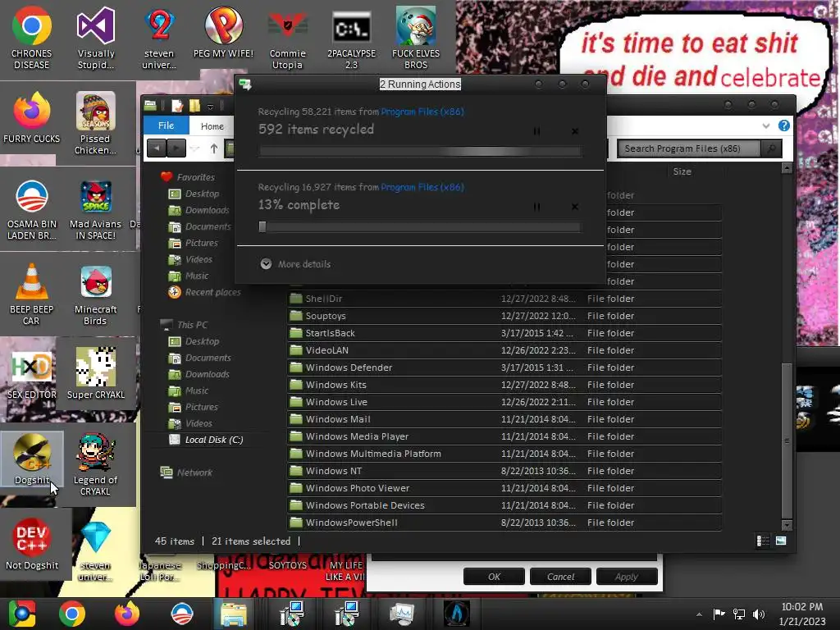
Task: Open Recent places in navigation pane
Action: tap(204, 292)
